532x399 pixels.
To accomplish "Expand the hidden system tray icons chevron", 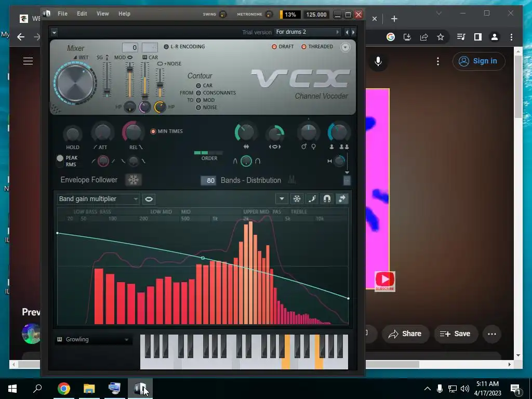I will 428,389.
